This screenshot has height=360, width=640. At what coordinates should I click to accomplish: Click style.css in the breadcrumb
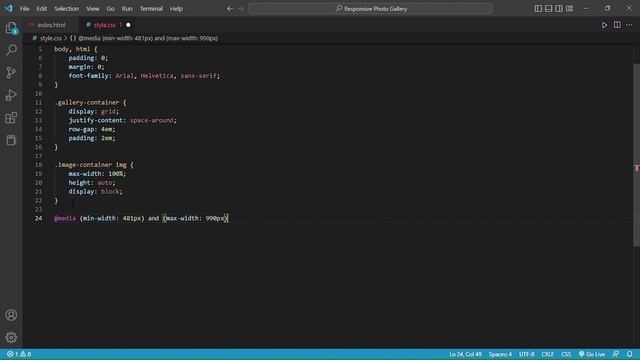coord(51,38)
